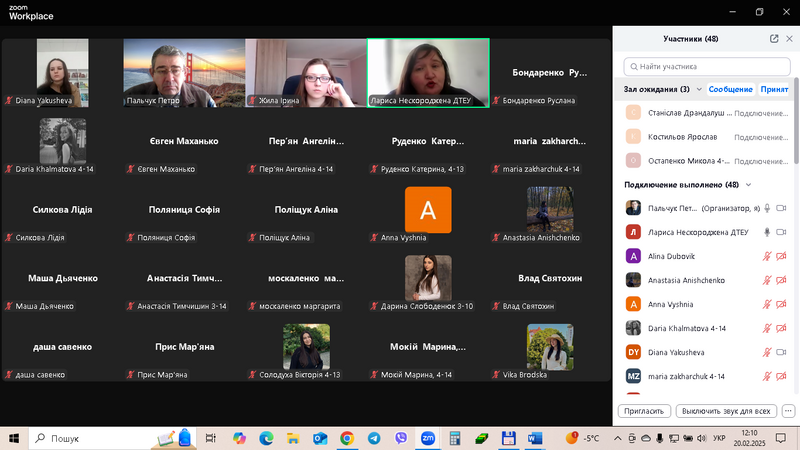Pop out the participants panel
Image resolution: width=800 pixels, height=450 pixels.
(x=774, y=39)
